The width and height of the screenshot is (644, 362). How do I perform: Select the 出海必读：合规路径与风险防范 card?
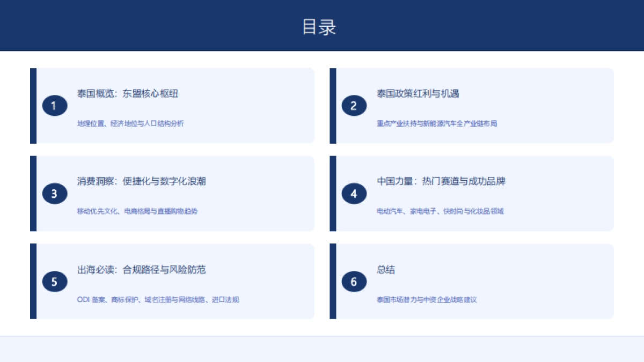(x=172, y=281)
